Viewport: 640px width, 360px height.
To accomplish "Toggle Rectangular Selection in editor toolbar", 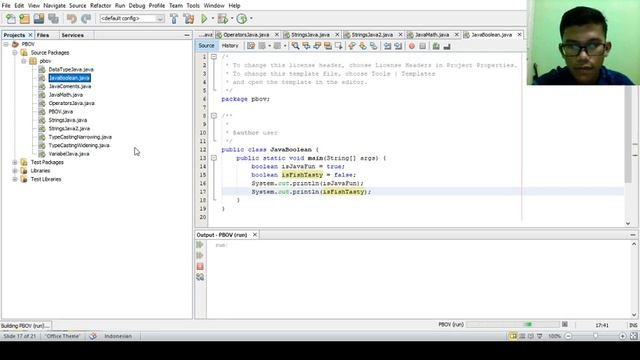I will (338, 46).
